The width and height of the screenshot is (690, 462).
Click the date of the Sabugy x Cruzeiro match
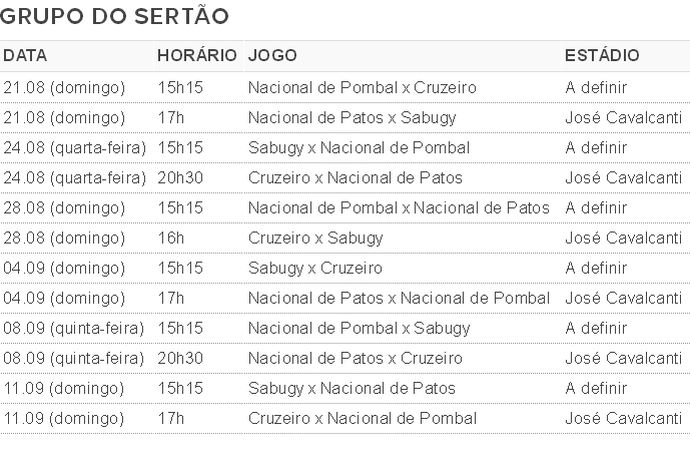(64, 268)
